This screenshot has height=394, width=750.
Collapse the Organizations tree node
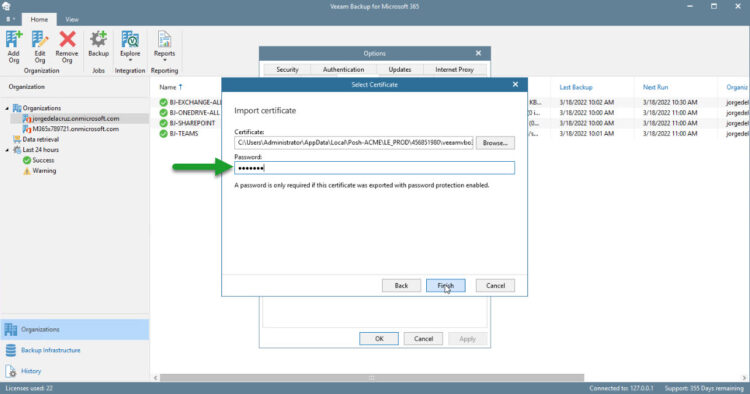tap(7, 109)
